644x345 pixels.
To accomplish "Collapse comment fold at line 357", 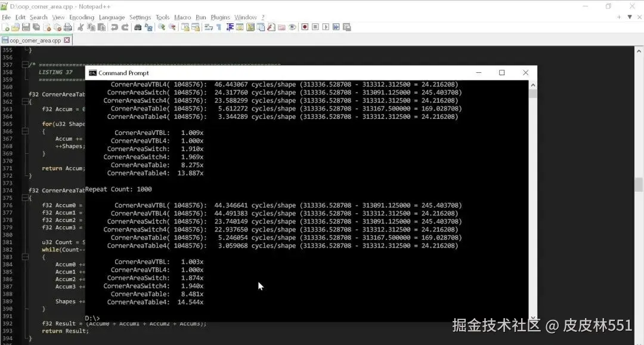I will coord(24,64).
